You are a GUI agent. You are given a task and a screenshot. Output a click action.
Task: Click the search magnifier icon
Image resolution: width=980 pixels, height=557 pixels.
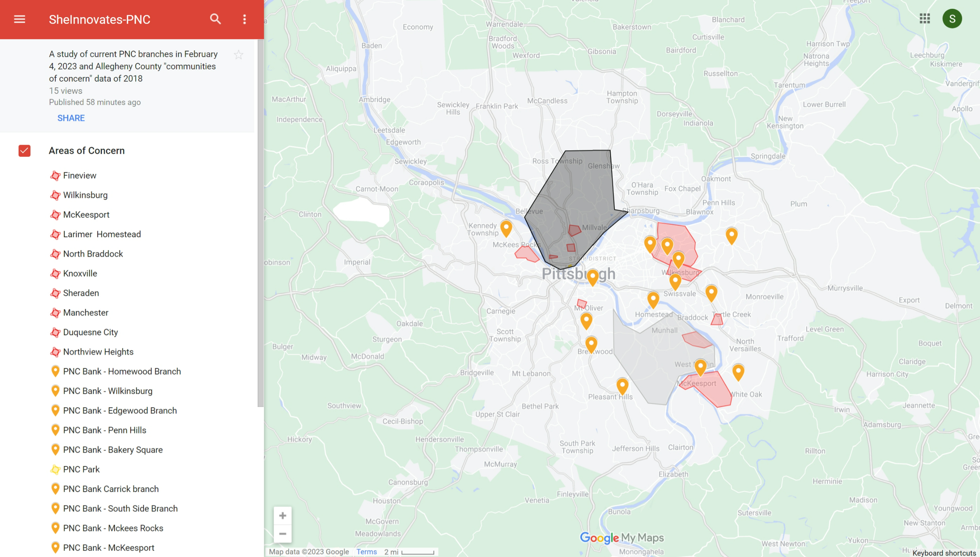[216, 19]
